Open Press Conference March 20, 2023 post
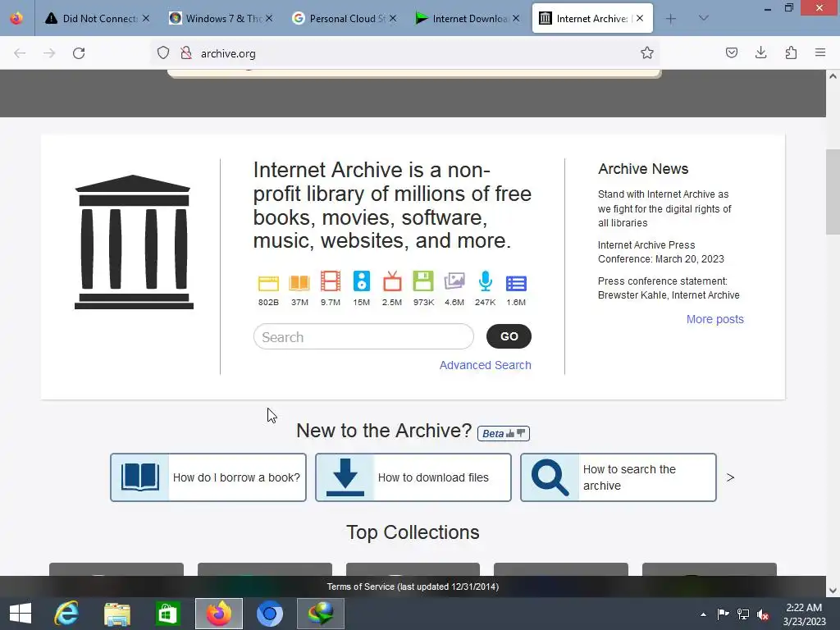The width and height of the screenshot is (840, 630). pyautogui.click(x=660, y=252)
